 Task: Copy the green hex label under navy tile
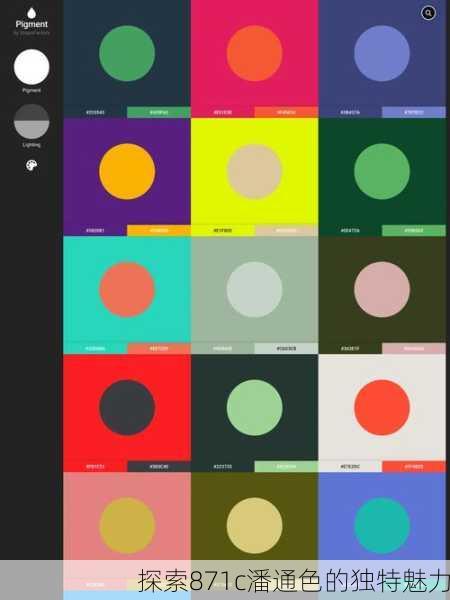(159, 112)
